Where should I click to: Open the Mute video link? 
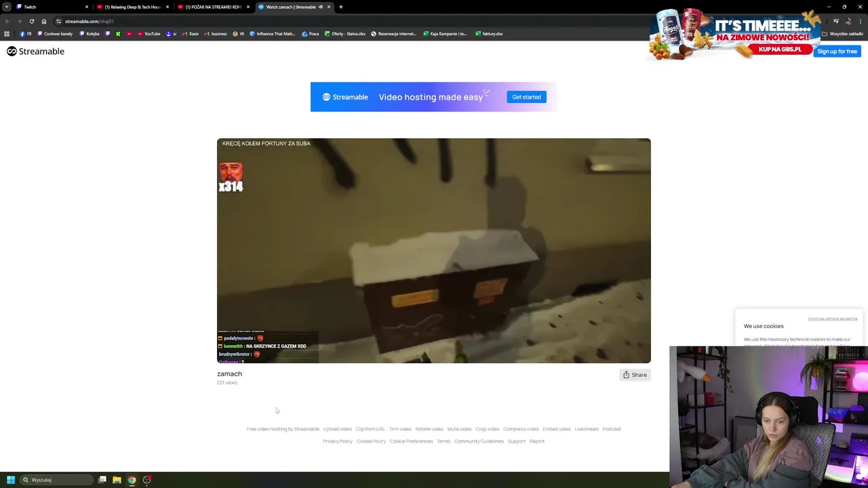point(459,429)
